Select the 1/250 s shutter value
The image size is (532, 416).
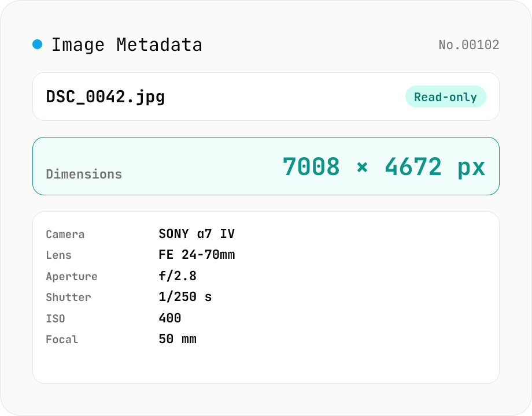click(x=185, y=296)
